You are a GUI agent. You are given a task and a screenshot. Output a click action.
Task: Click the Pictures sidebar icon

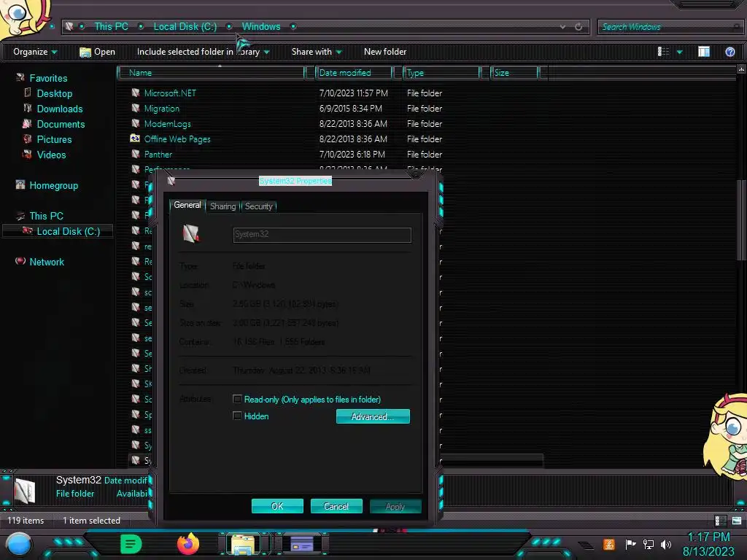point(28,139)
